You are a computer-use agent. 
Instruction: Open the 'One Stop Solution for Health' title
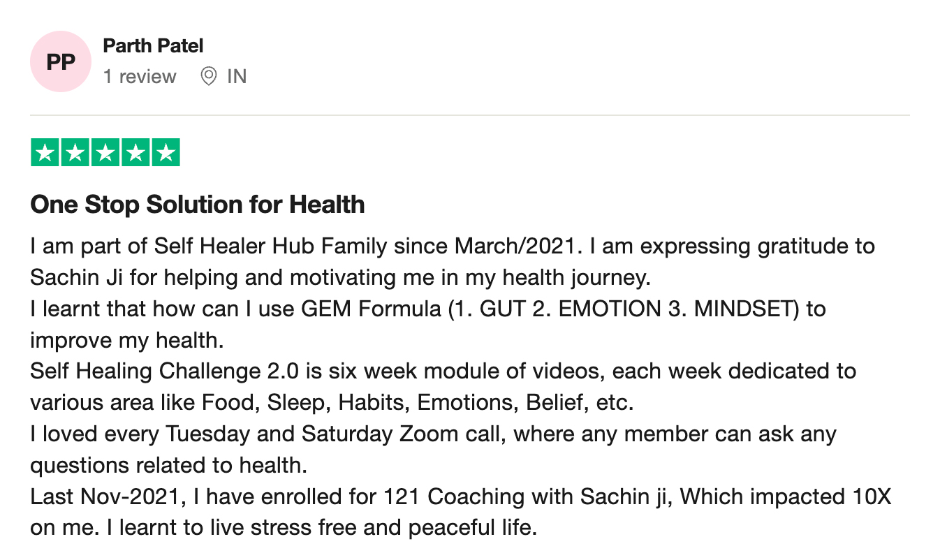(x=198, y=205)
